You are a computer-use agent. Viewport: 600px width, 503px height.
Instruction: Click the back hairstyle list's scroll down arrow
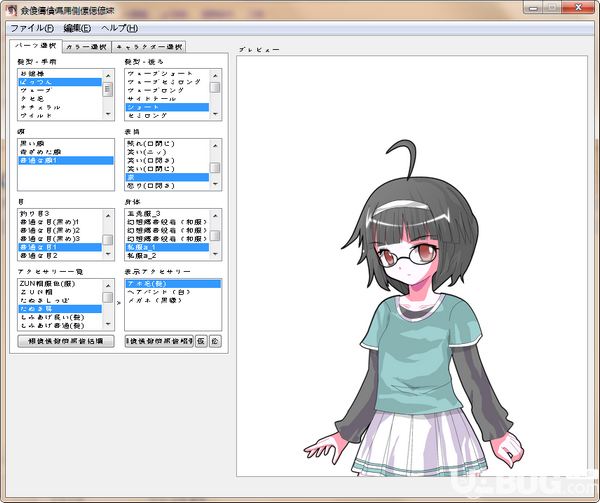click(215, 114)
